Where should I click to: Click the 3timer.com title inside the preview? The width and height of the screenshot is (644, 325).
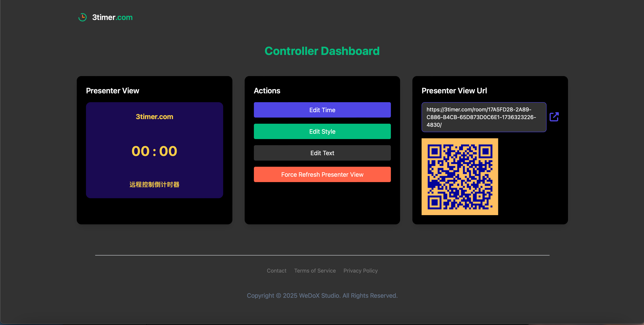[154, 117]
